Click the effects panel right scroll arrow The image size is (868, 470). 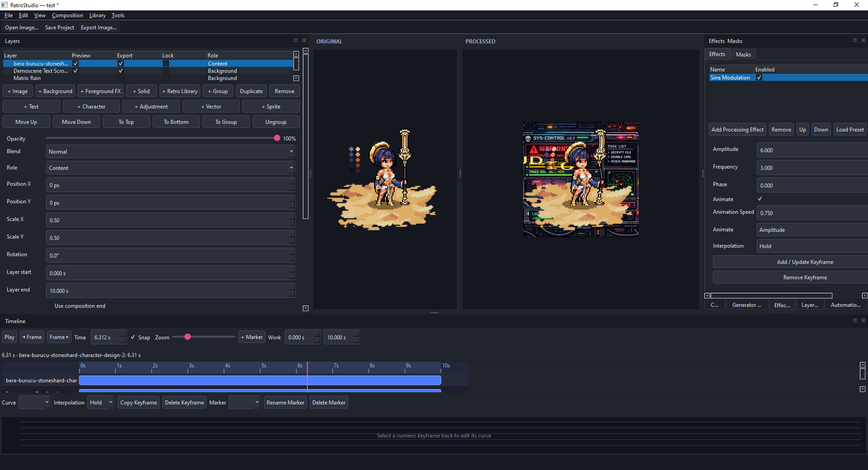tap(865, 296)
